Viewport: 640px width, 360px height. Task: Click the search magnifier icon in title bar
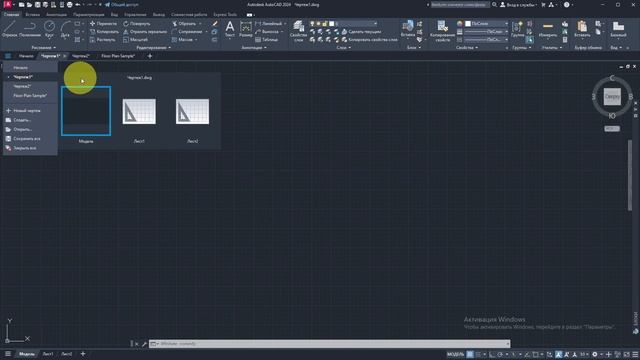coord(494,4)
